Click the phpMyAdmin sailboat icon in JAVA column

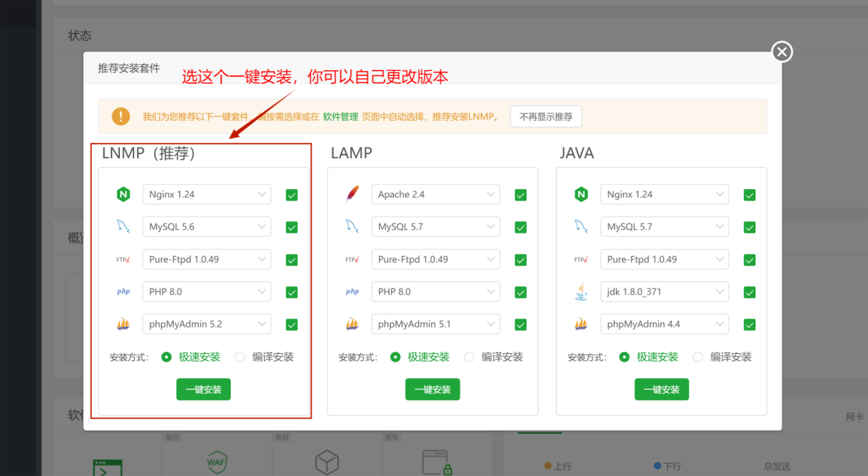pyautogui.click(x=581, y=324)
